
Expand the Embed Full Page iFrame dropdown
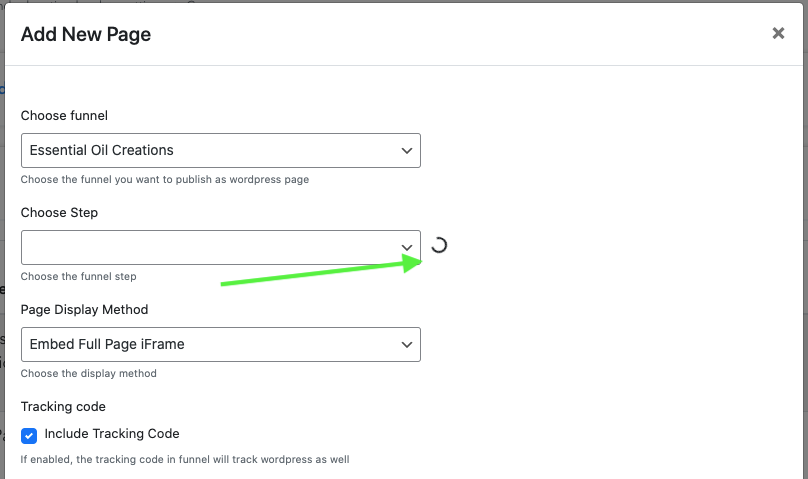coord(210,344)
